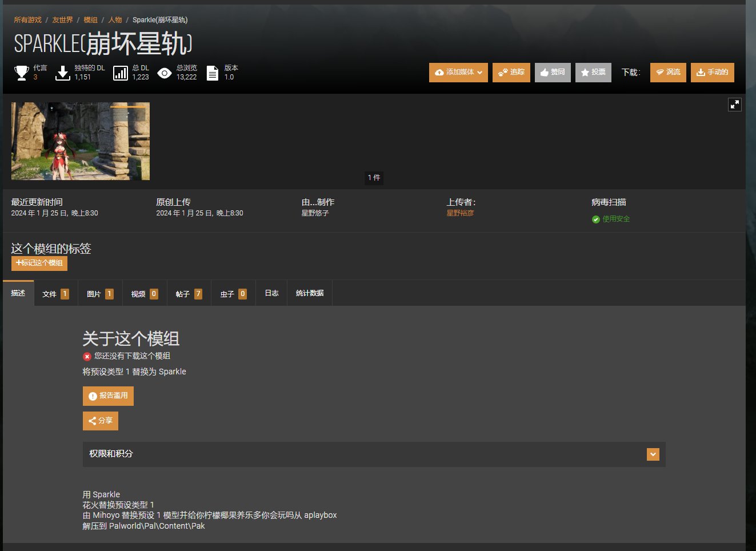
Task: Open the Sparkle mod screenshot thumbnail
Action: 81,141
